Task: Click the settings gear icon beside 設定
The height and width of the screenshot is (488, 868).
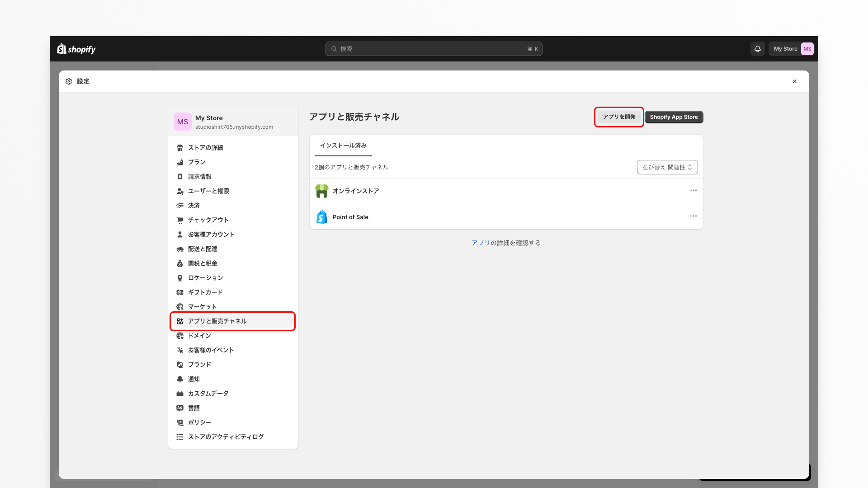Action: tap(69, 81)
